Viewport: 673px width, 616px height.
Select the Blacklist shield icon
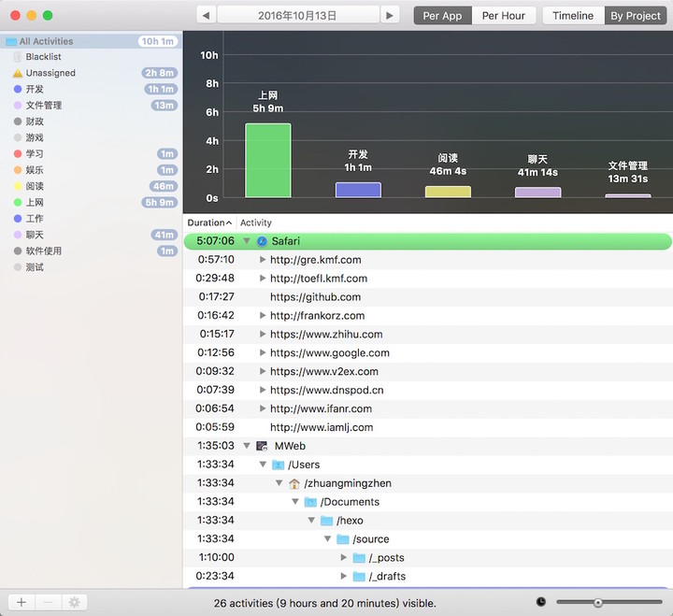18,57
